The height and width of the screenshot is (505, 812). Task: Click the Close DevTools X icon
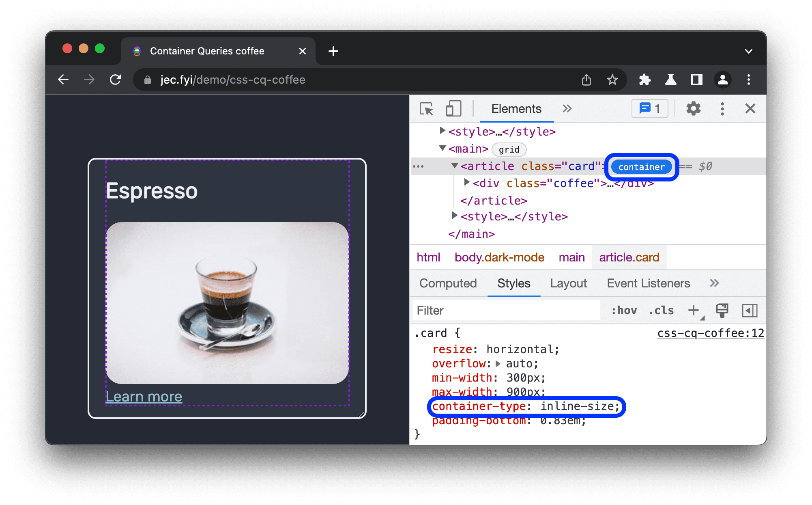[750, 108]
